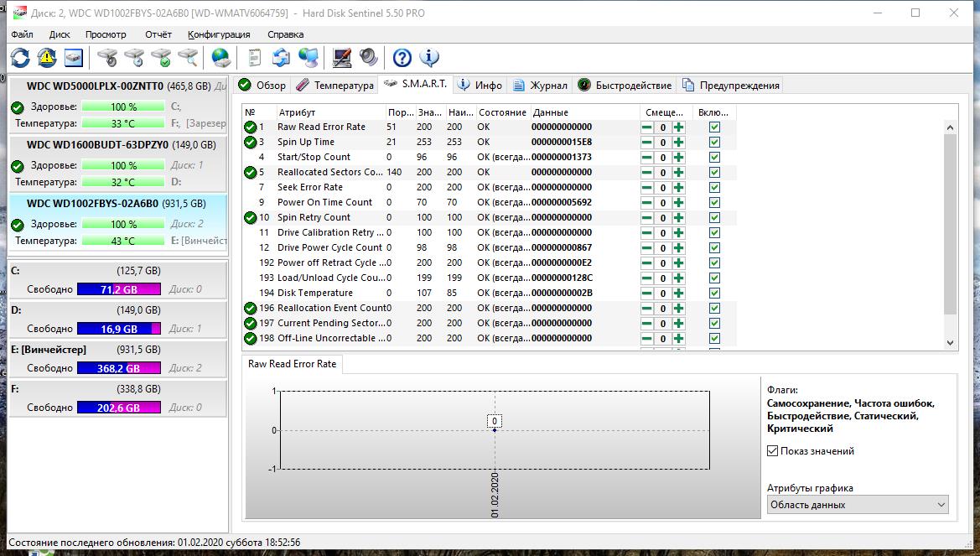Image resolution: width=980 pixels, height=556 pixels.
Task: Select the Reallocated Sectors Count row
Action: click(330, 172)
